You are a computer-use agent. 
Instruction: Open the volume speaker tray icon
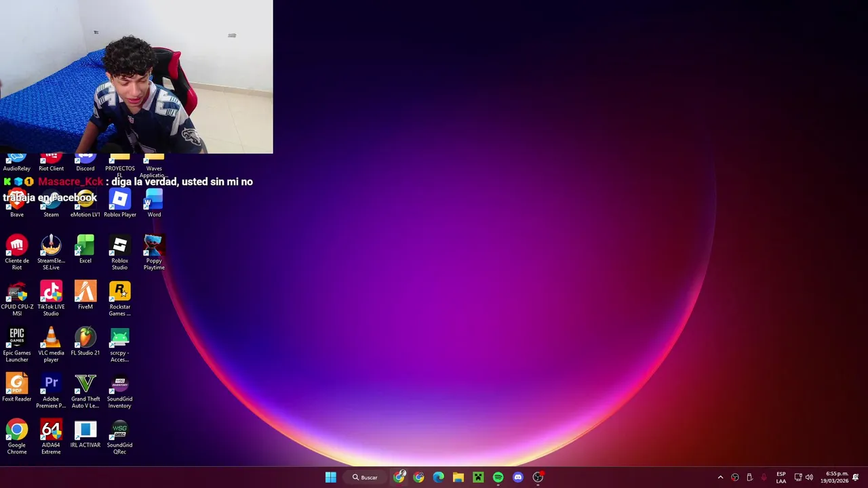click(809, 477)
